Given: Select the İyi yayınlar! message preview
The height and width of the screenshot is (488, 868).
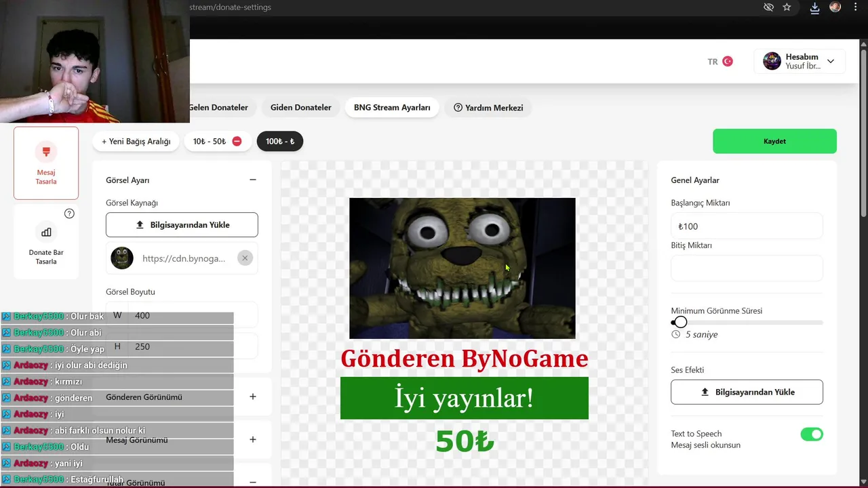Looking at the screenshot, I should (465, 398).
